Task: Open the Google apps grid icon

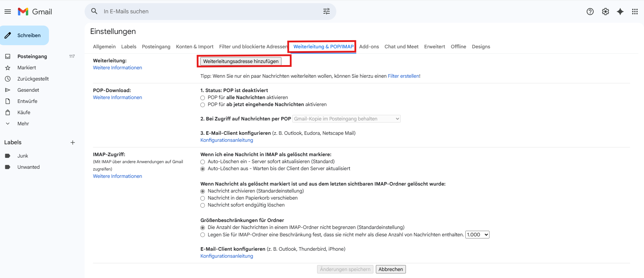Action: pyautogui.click(x=635, y=12)
